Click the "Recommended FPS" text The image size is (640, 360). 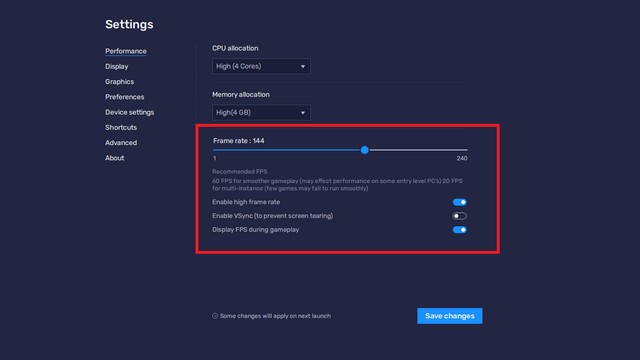[x=240, y=171]
